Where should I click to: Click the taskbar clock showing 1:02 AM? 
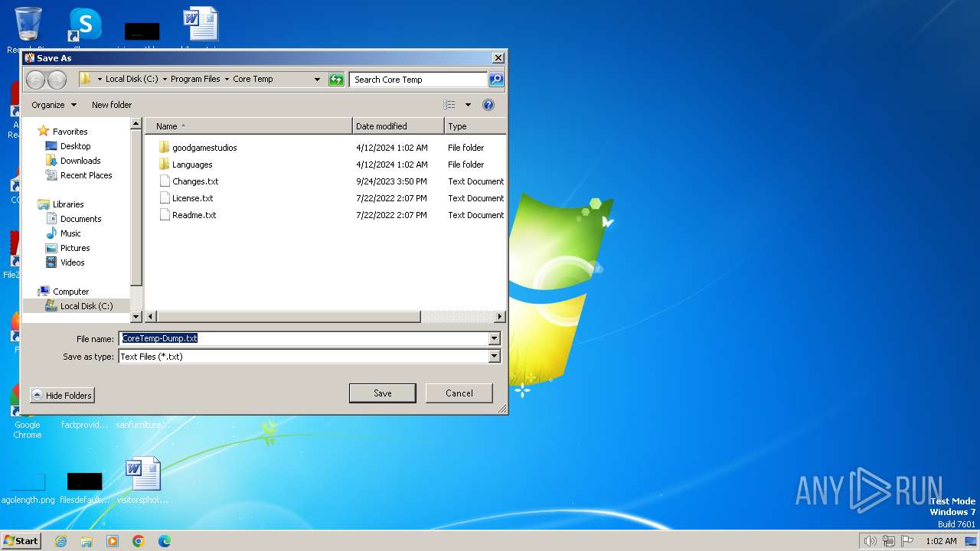pyautogui.click(x=941, y=541)
